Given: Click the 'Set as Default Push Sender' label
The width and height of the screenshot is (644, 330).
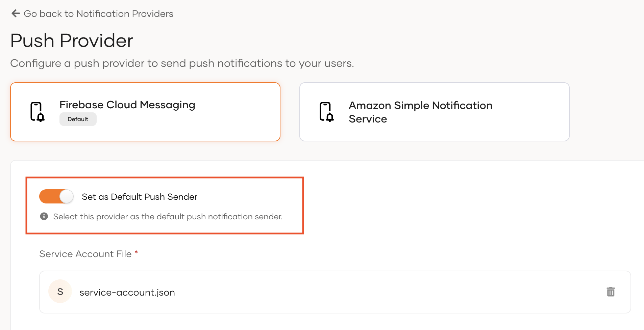Looking at the screenshot, I should tap(139, 197).
